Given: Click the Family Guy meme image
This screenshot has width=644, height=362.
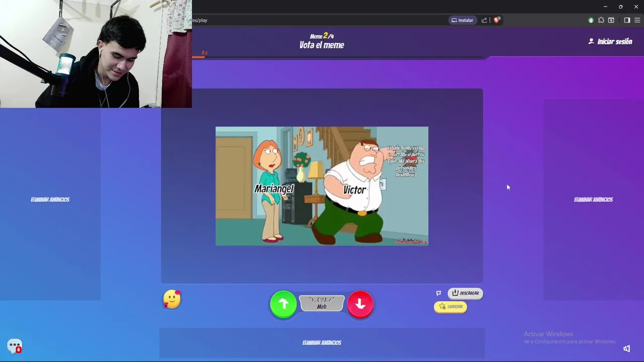Looking at the screenshot, I should (x=322, y=186).
